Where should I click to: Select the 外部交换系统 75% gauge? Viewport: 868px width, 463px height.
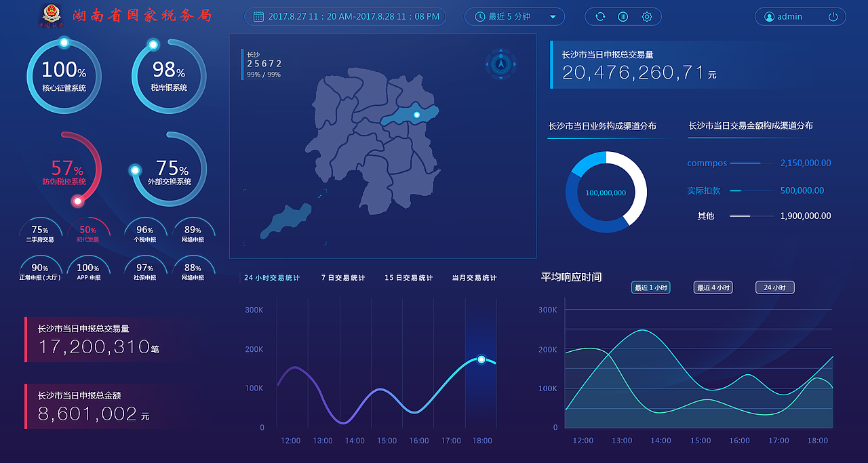(x=169, y=169)
